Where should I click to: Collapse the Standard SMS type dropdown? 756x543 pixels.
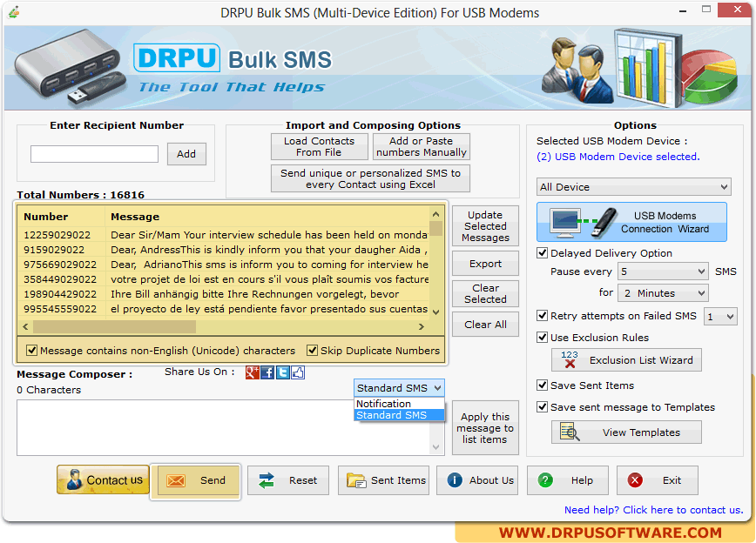pyautogui.click(x=399, y=388)
